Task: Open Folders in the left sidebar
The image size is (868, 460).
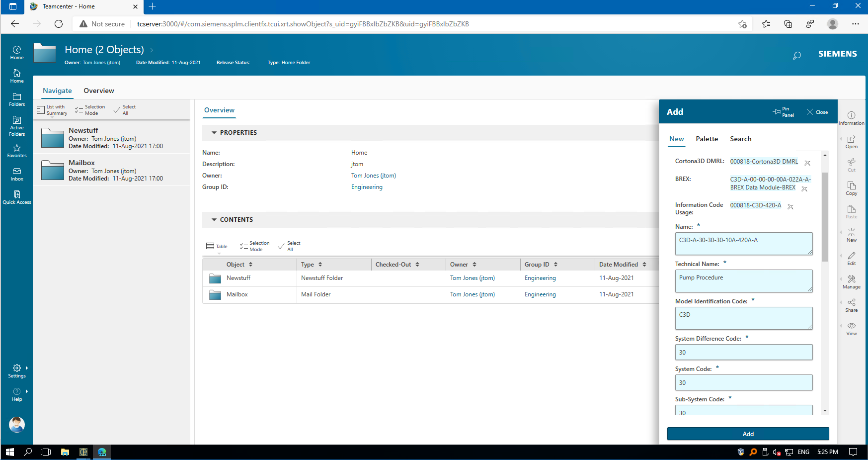Action: coord(17,99)
